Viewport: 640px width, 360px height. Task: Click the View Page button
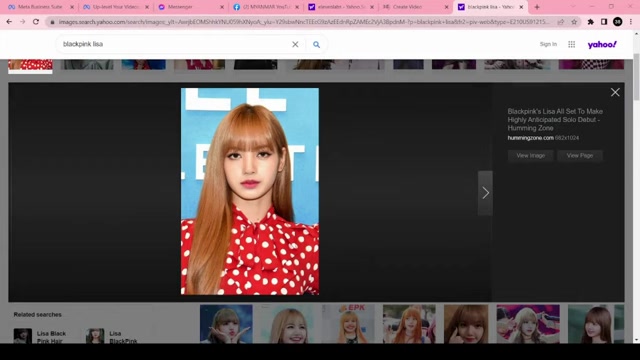580,156
